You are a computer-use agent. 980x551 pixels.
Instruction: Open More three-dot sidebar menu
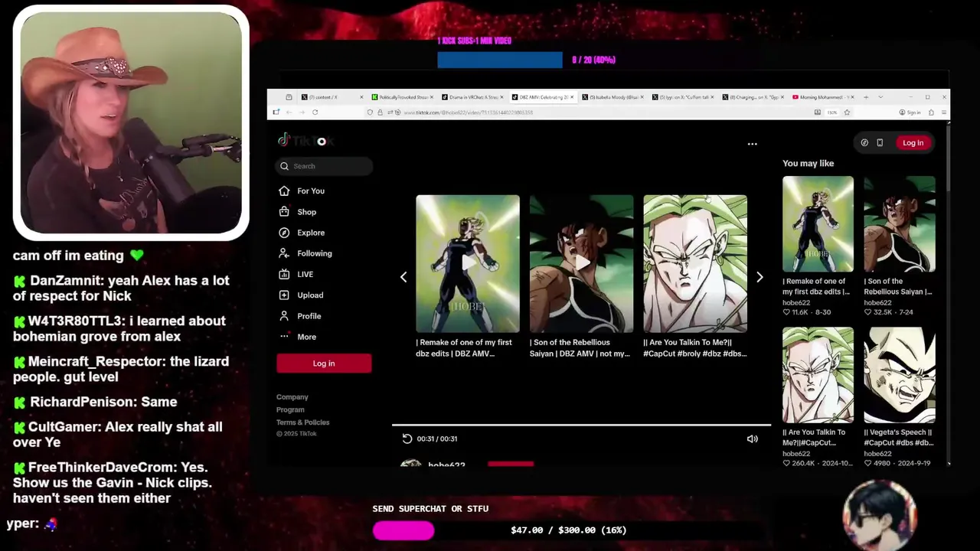284,337
